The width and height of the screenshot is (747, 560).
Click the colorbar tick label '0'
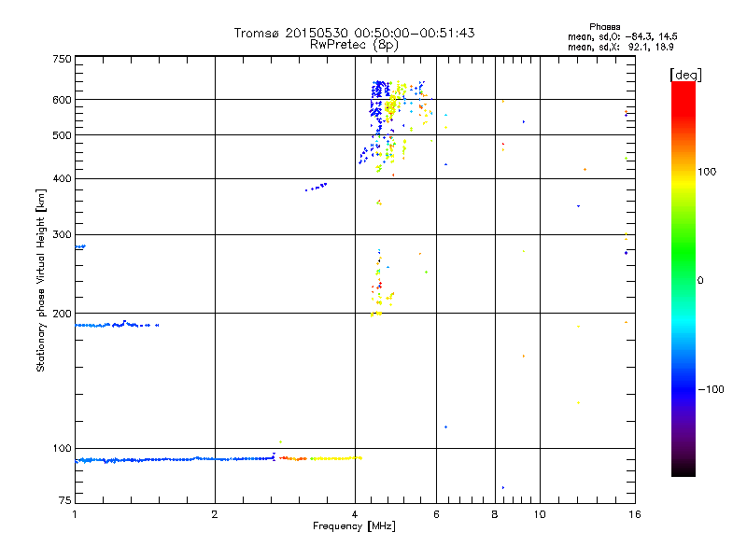tap(699, 281)
